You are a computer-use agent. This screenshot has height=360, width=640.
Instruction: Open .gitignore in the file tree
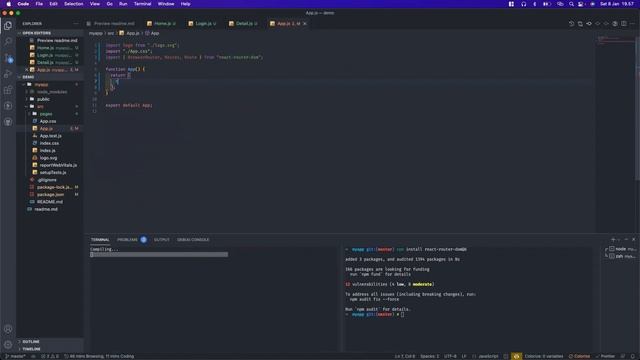coord(47,180)
